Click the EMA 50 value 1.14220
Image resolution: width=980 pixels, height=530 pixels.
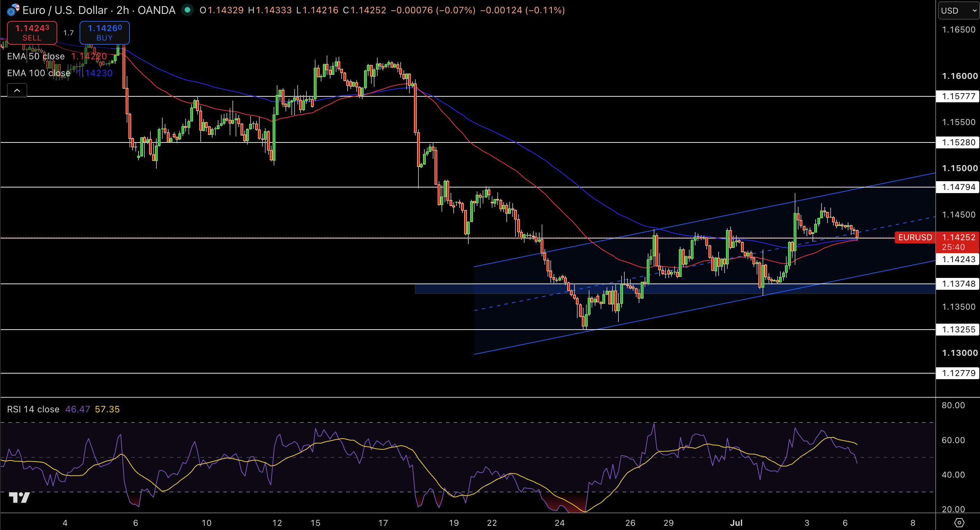pos(89,56)
